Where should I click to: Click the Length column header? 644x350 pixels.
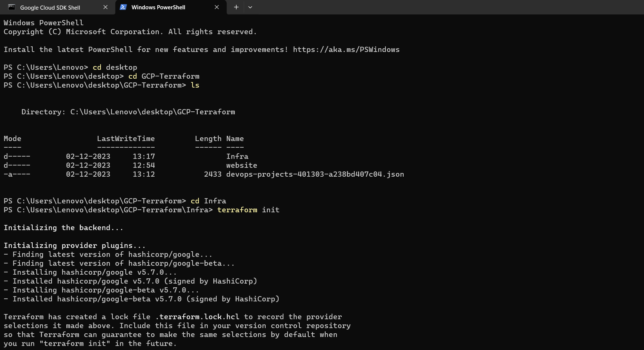click(208, 139)
